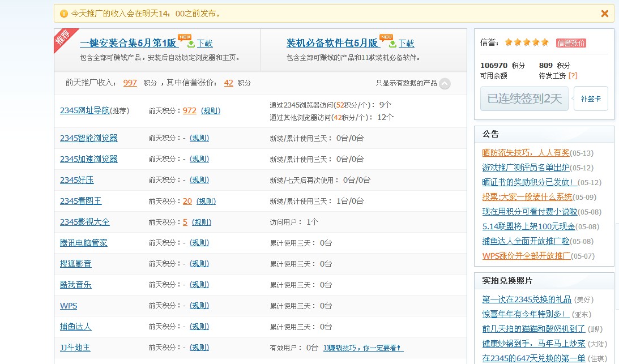This screenshot has height=364, width=619.
Task: Open 2345网址导航 product link
Action: [84, 111]
